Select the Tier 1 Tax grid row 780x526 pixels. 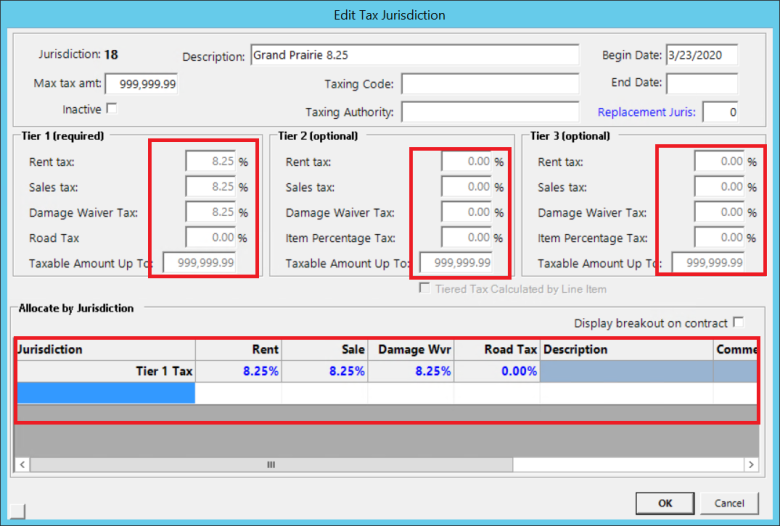(x=105, y=371)
